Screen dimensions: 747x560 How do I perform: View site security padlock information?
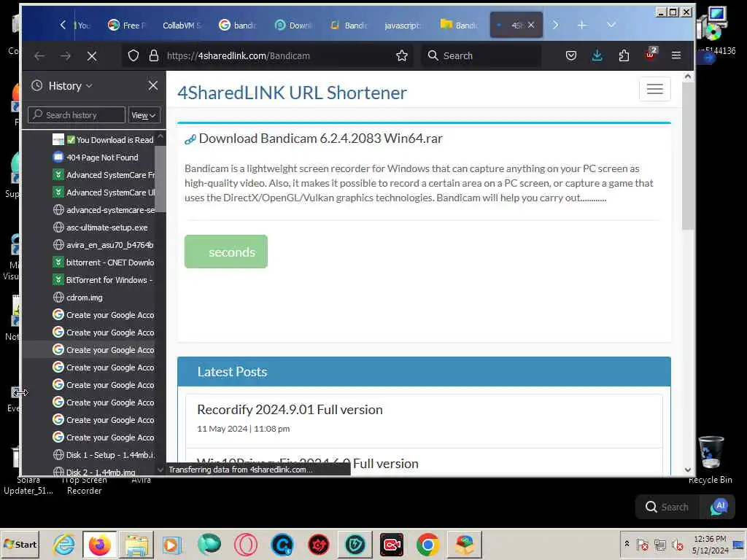(x=153, y=55)
